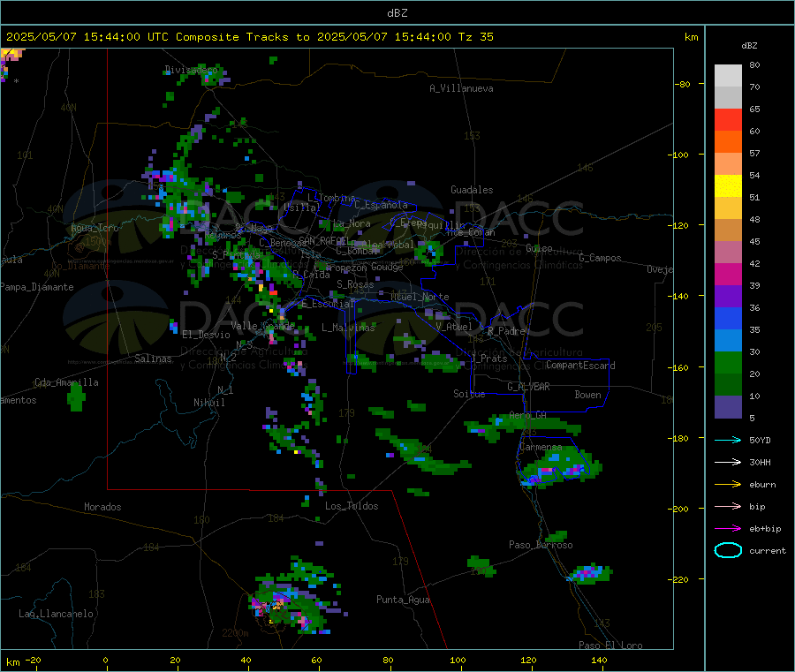Click the Soitue place label
This screenshot has width=795, height=672.
[469, 394]
